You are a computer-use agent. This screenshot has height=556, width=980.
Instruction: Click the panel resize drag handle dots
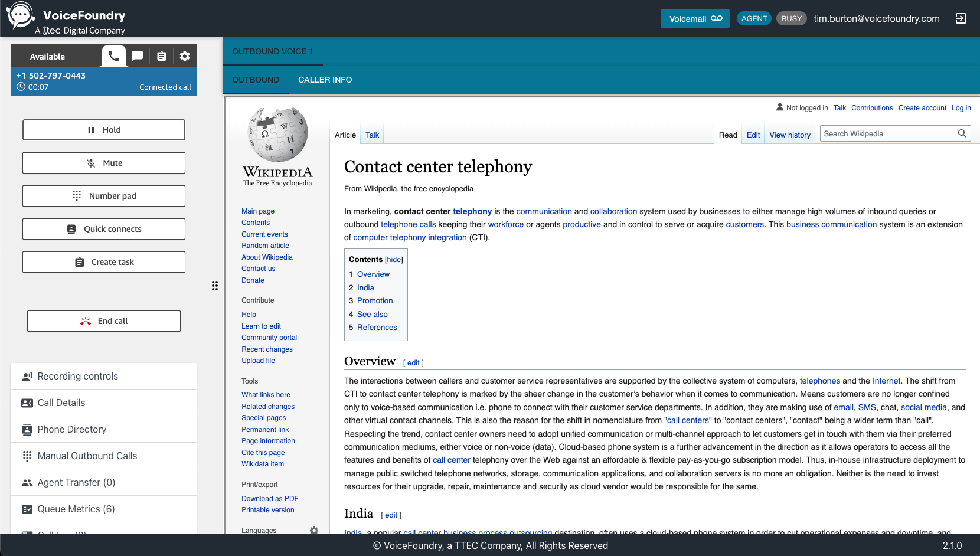[x=215, y=286]
